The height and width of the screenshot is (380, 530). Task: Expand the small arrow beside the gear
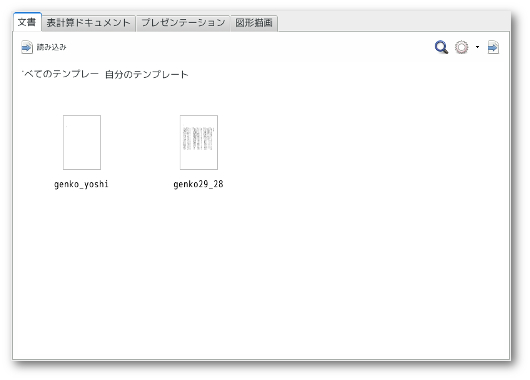pyautogui.click(x=477, y=47)
